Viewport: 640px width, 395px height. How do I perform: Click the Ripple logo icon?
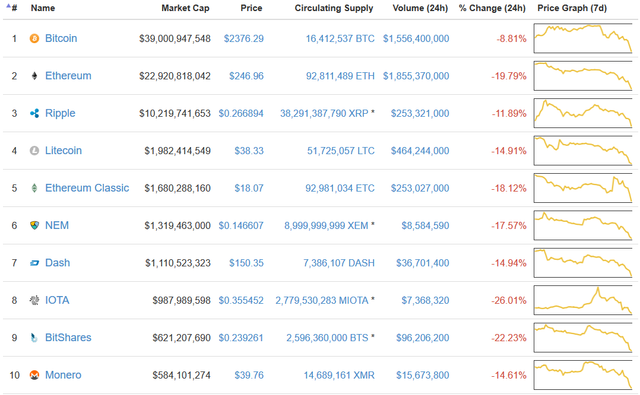pyautogui.click(x=34, y=113)
